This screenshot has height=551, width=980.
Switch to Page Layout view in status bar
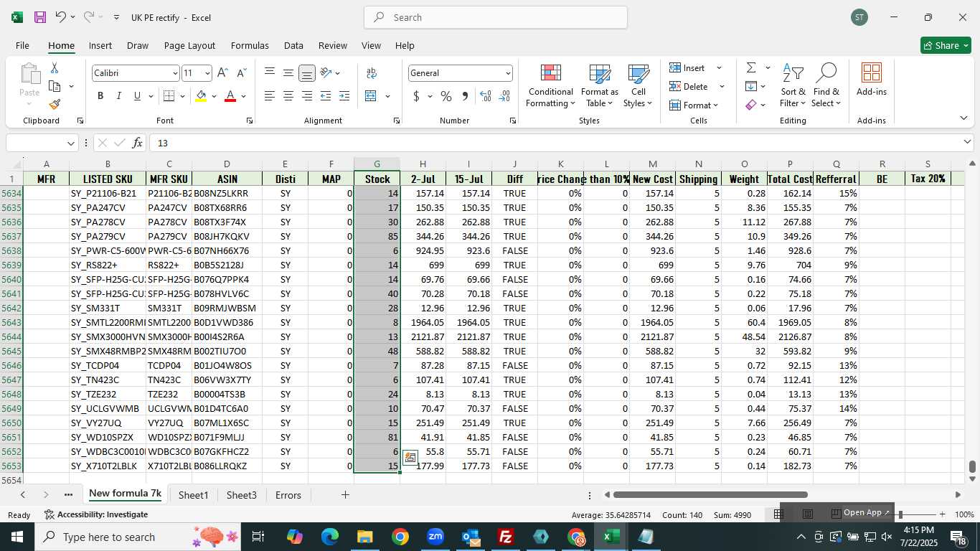click(807, 514)
